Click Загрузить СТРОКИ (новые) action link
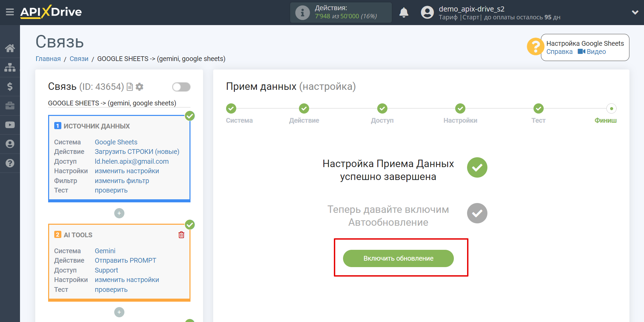 click(x=137, y=152)
